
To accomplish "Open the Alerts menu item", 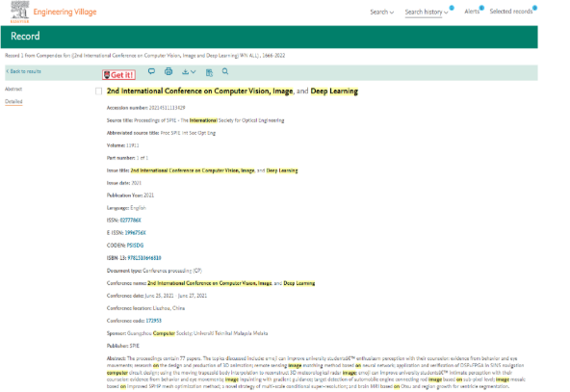I will click(x=472, y=12).
